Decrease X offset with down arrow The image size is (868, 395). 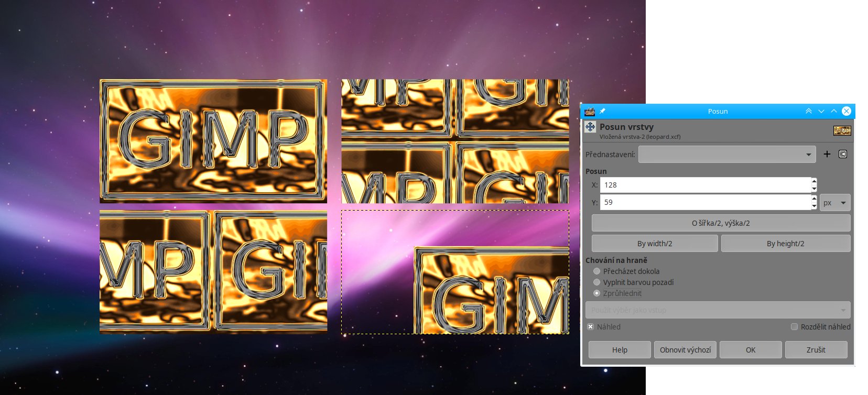point(814,189)
